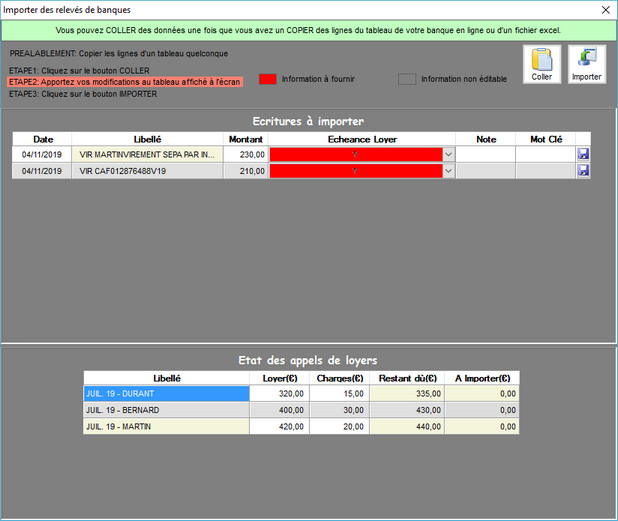Click red Echeance Loyer field for 230,00 entry
The image size is (618, 521).
(355, 155)
